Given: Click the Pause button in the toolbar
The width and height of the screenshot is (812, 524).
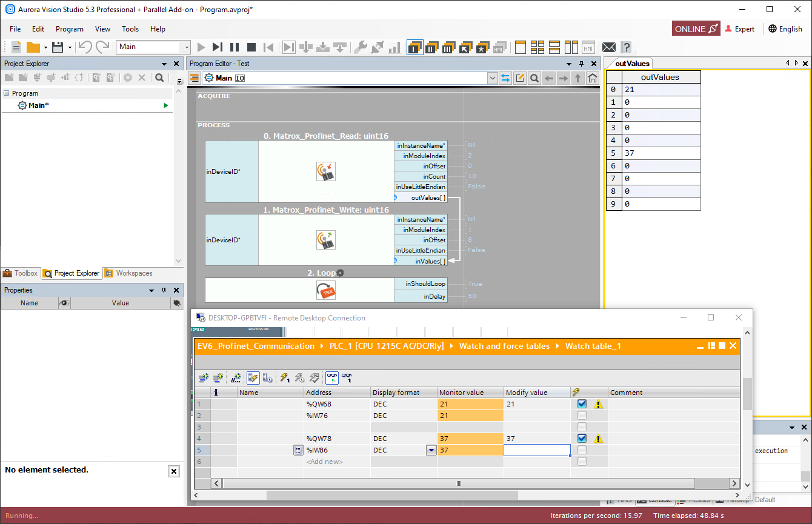Looking at the screenshot, I should (x=235, y=47).
